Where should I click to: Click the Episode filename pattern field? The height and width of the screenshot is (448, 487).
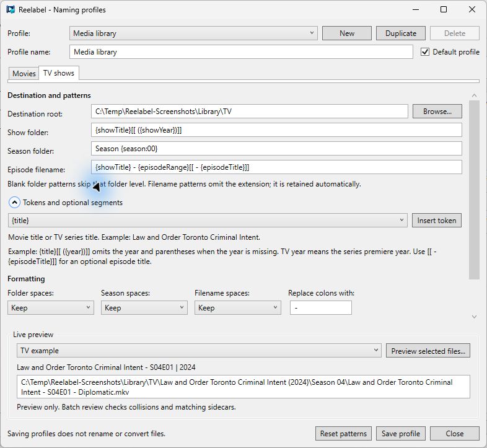[276, 167]
